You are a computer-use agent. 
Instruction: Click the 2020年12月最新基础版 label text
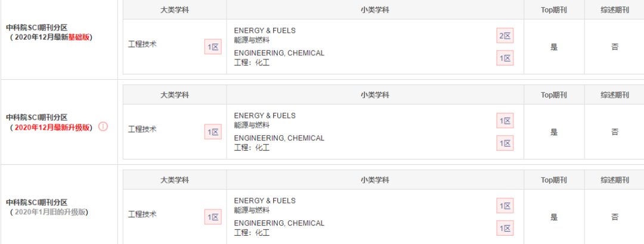tap(51, 37)
